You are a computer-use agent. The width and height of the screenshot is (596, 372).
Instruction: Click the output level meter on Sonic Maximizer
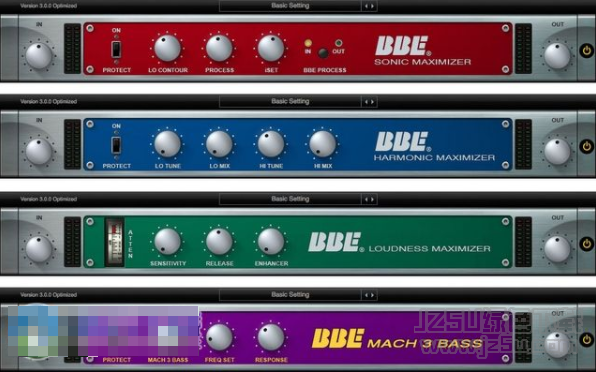pyautogui.click(x=523, y=48)
